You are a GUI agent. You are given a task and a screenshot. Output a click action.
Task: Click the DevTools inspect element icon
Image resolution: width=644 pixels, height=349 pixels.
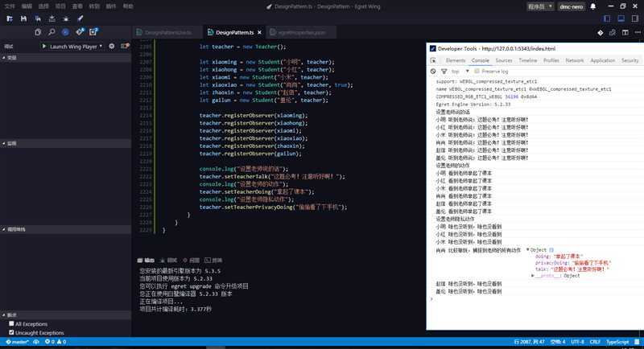click(x=433, y=60)
